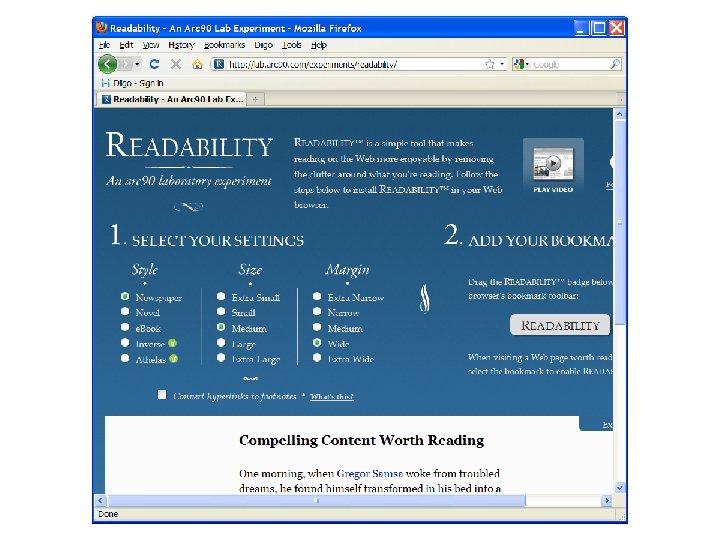Pick the Narrow margin option
Viewport: 720px width, 540px height.
tap(317, 311)
